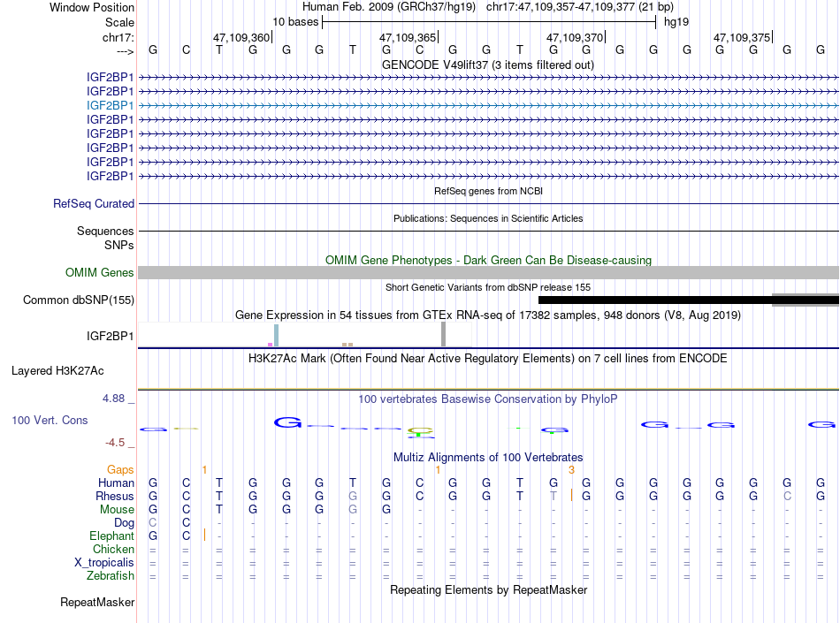The width and height of the screenshot is (840, 623).
Task: Open 'Repeating Elements by RepeatMasker' title
Action: tap(488, 589)
